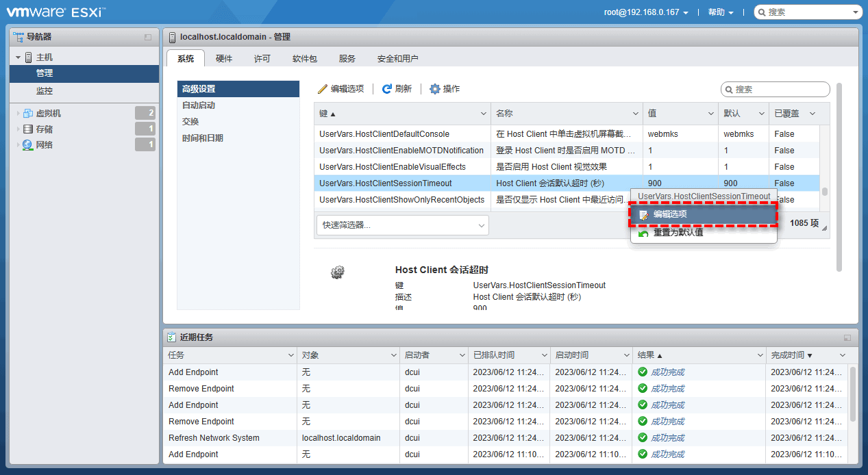Click the Networking globe icon in navigator

pyautogui.click(x=28, y=145)
